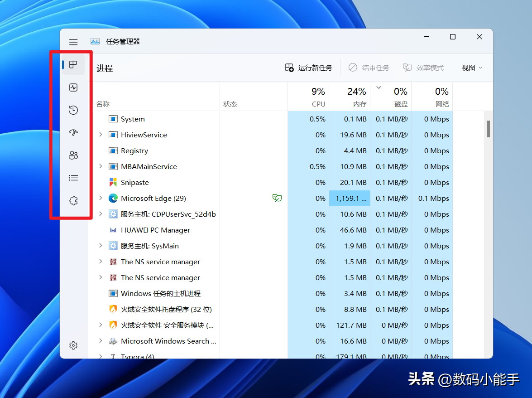This screenshot has height=398, width=532.
Task: Open Task Manager settings gear
Action: point(73,345)
